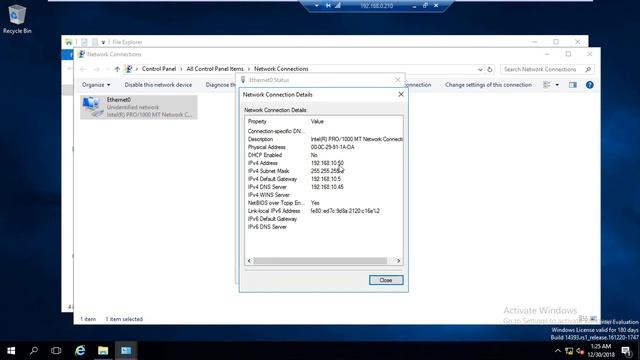
Task: Select the Link-local IPv6 Address row
Action: click(x=324, y=211)
